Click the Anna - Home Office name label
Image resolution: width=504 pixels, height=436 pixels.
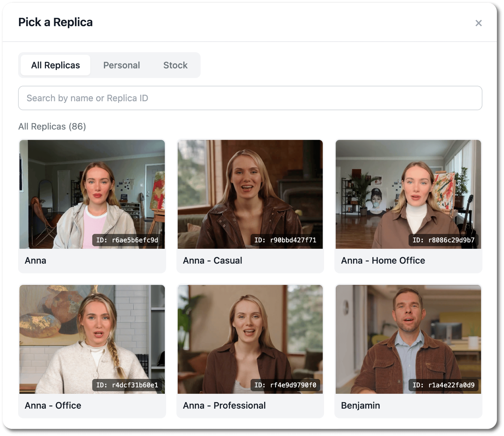pyautogui.click(x=383, y=261)
